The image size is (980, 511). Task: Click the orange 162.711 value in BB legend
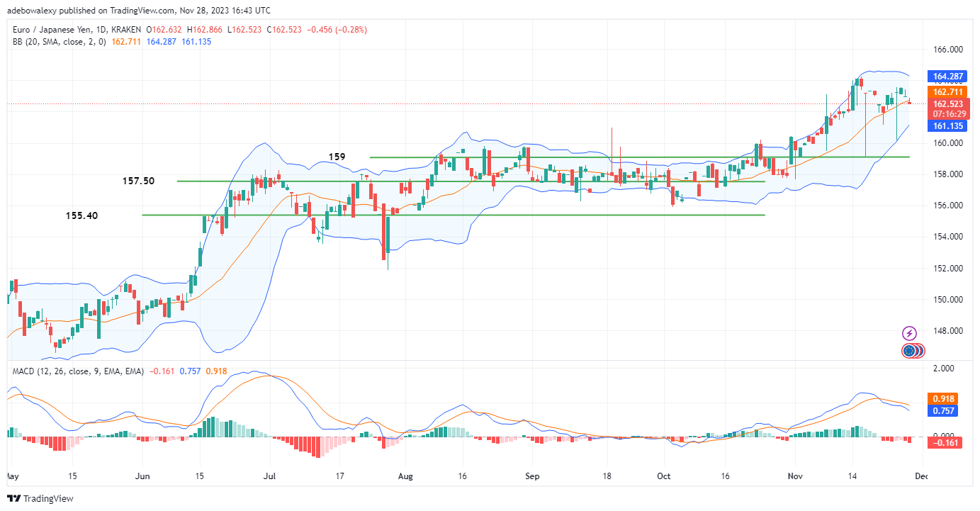pyautogui.click(x=128, y=42)
